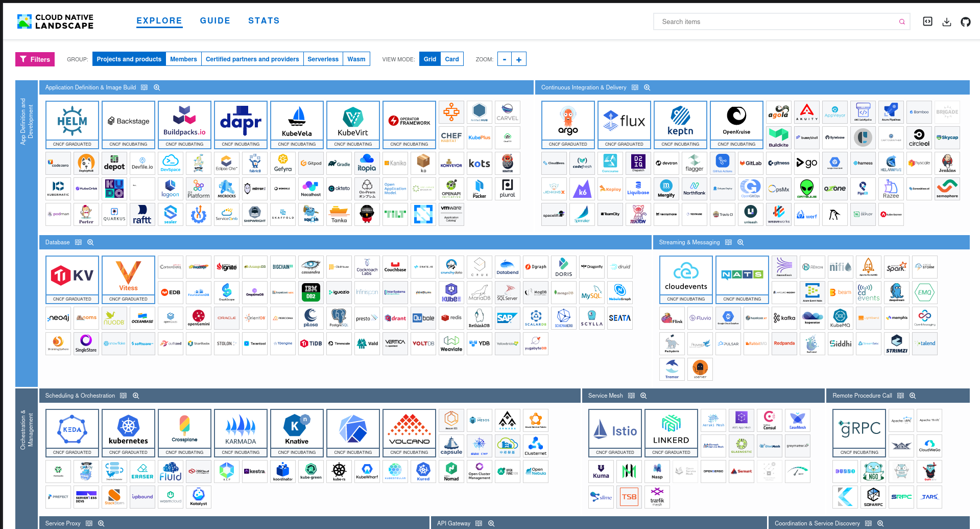Viewport: 980px width, 529px height.
Task: Open the Karmada card
Action: click(x=241, y=433)
